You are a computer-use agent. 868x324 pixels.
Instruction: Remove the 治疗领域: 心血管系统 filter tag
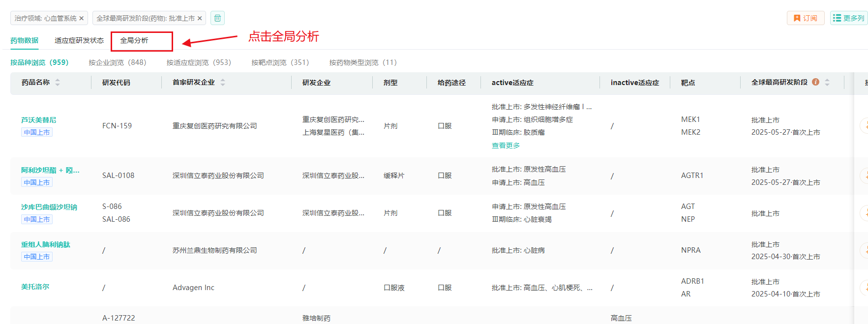pyautogui.click(x=82, y=18)
